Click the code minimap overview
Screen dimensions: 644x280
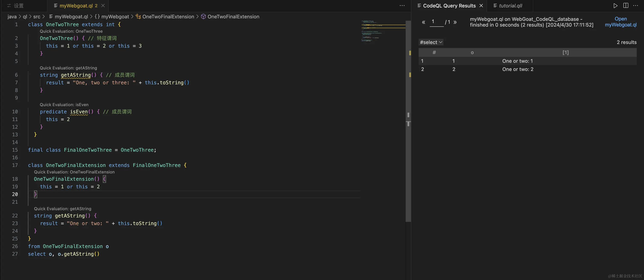tap(383, 31)
